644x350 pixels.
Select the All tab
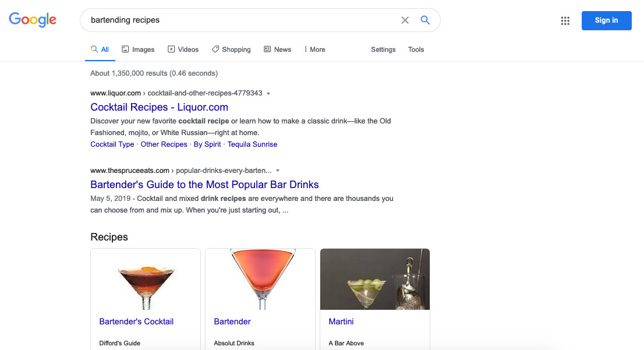click(100, 50)
